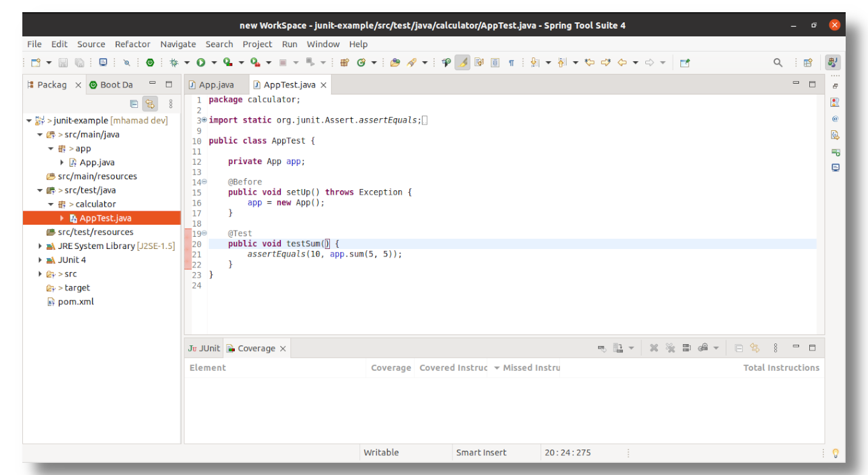
Task: Collapse All in Package Explorer
Action: tap(133, 103)
